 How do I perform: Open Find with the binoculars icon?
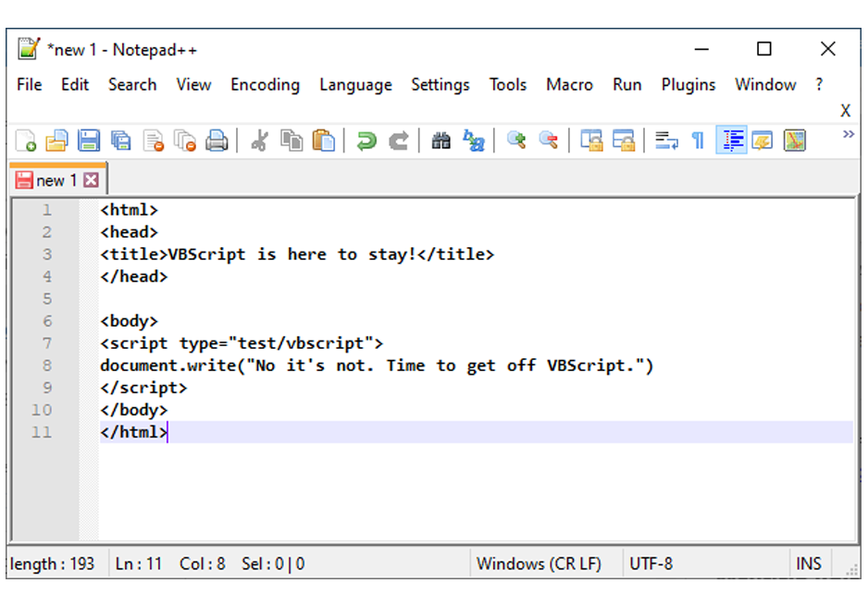[440, 141]
